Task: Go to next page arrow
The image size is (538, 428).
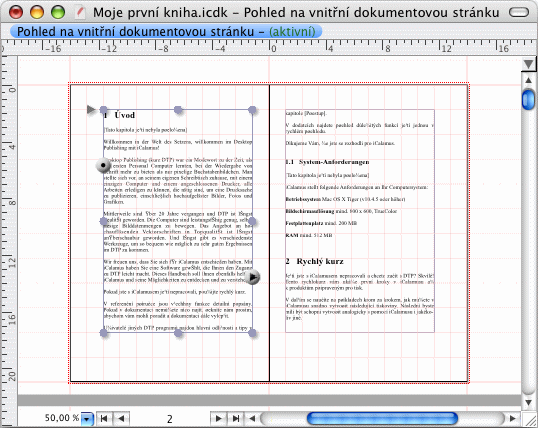Action: tap(218, 418)
